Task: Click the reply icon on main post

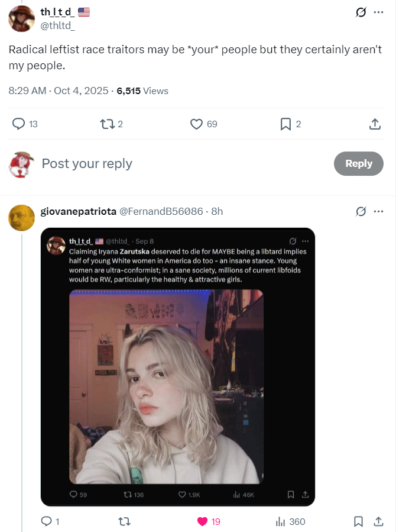Action: [20, 124]
